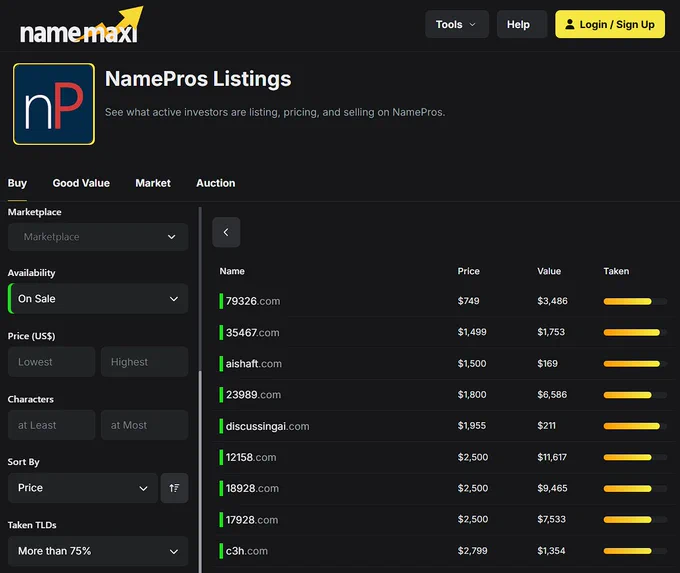Switch to the Market tab
Screen dimensions: 680x573
tap(153, 183)
